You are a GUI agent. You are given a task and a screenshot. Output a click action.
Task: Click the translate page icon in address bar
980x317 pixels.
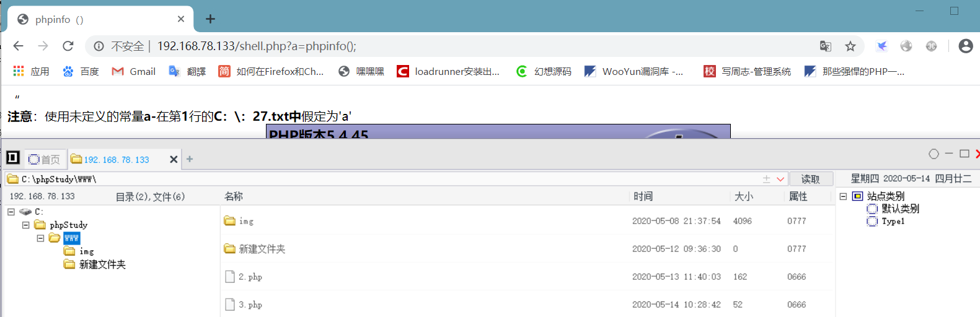pos(825,46)
